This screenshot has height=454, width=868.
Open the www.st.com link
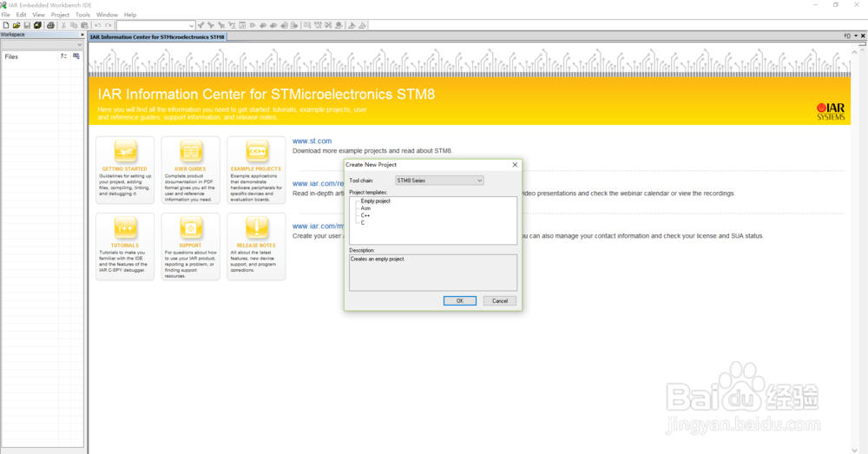pyautogui.click(x=312, y=141)
